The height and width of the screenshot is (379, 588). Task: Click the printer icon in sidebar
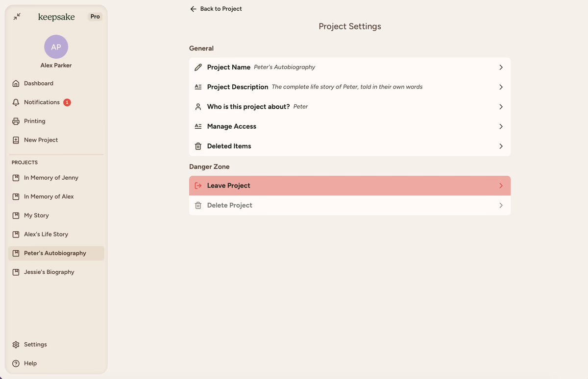point(16,121)
